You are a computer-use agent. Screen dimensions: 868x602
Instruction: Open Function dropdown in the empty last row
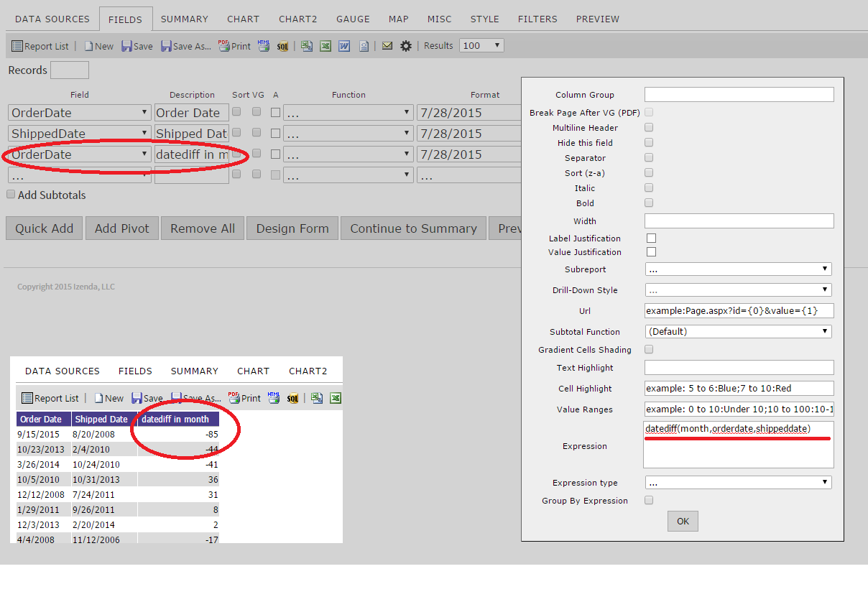tap(348, 175)
